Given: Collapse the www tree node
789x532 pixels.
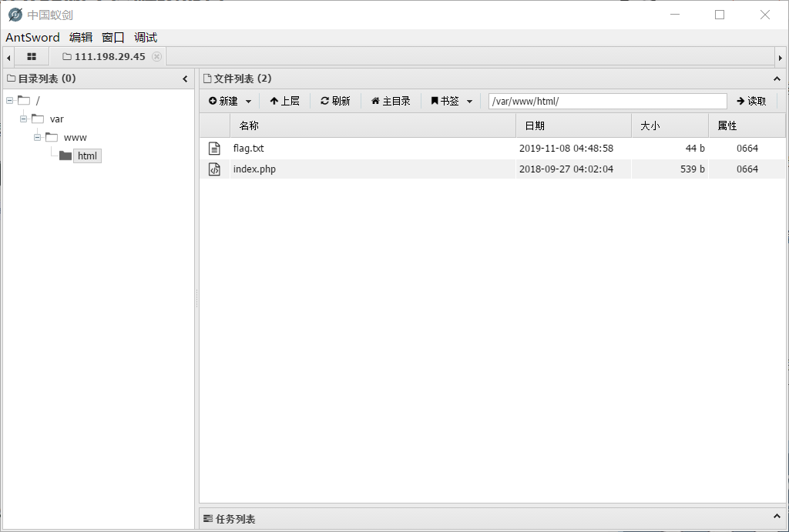Looking at the screenshot, I should pos(37,137).
